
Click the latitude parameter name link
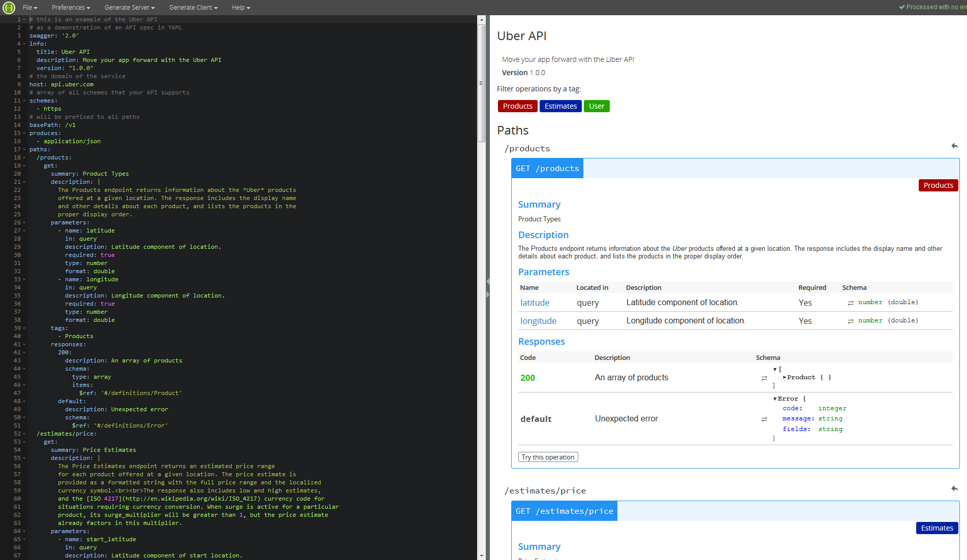[535, 302]
